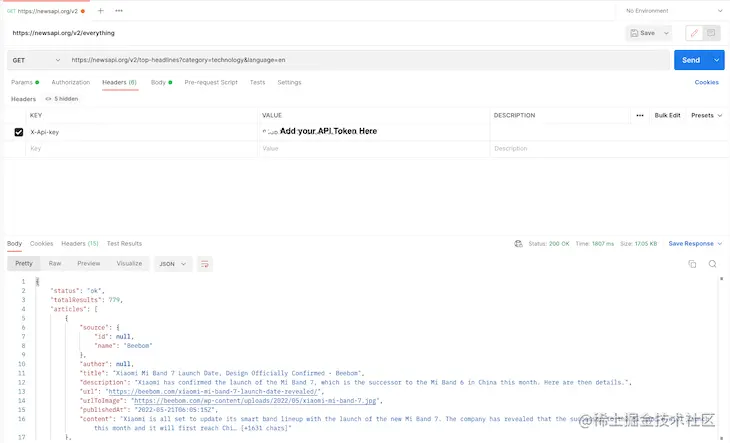The image size is (730, 443).
Task: Select the Headers (6) request tab
Action: (x=120, y=82)
